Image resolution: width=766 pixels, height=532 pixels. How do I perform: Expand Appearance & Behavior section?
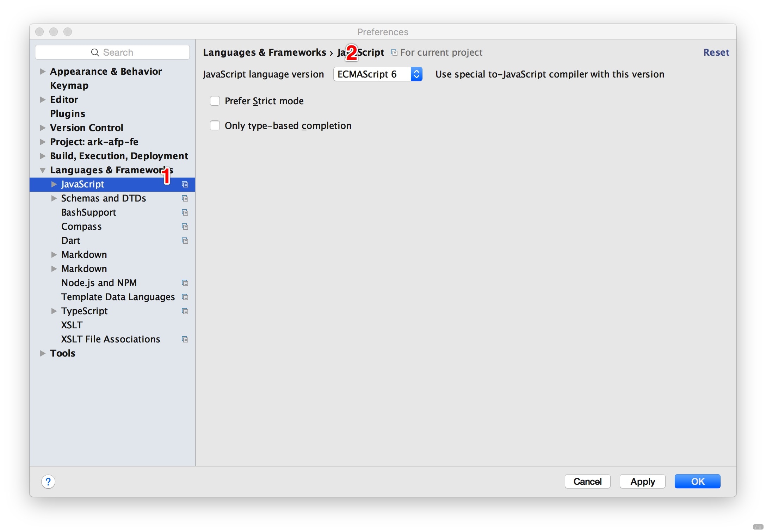click(x=43, y=72)
